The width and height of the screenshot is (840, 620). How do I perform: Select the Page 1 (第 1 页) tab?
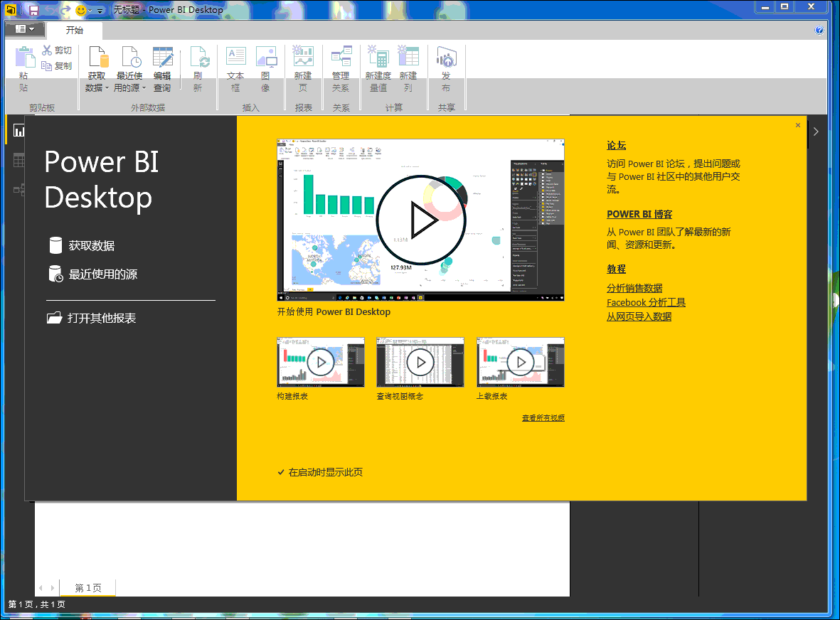coord(88,588)
